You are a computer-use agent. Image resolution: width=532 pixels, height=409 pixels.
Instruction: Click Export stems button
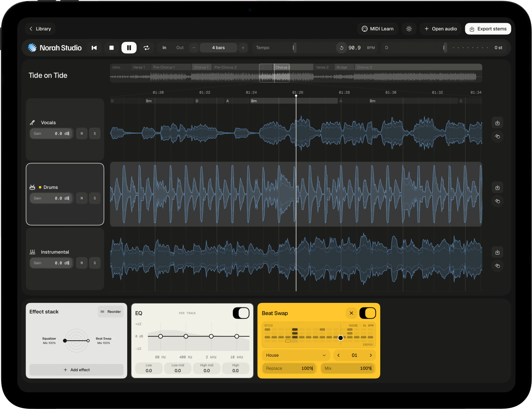pyautogui.click(x=488, y=29)
